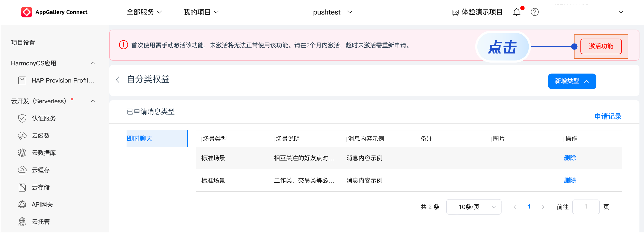
Task: Open the 10条/页 page size selector
Action: [x=474, y=207]
